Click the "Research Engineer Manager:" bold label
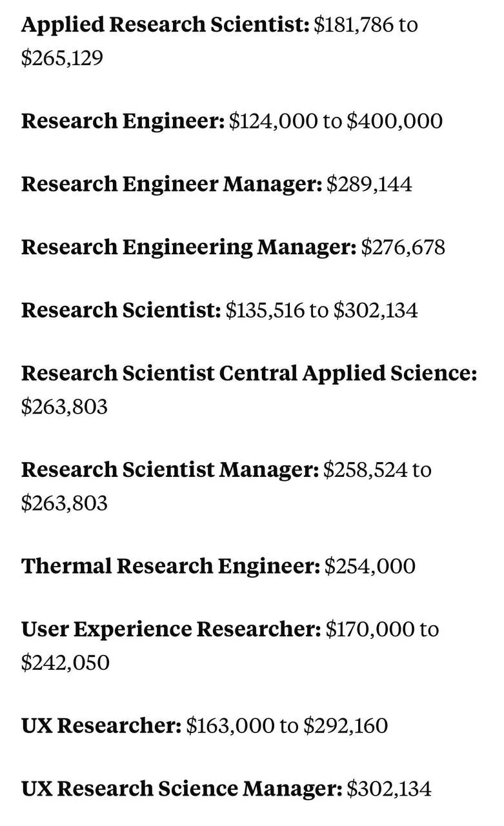This screenshot has width=504, height=826. 171,184
